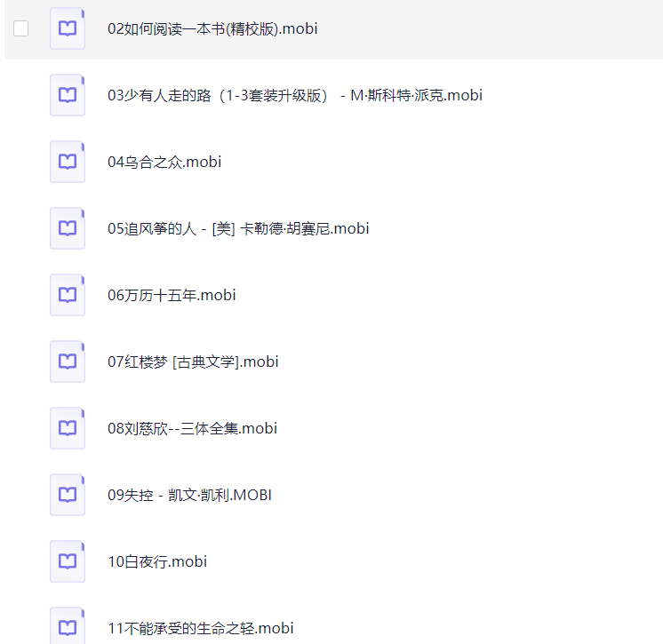
Task: Click the book icon for 03少有人走的路
Action: point(68,95)
